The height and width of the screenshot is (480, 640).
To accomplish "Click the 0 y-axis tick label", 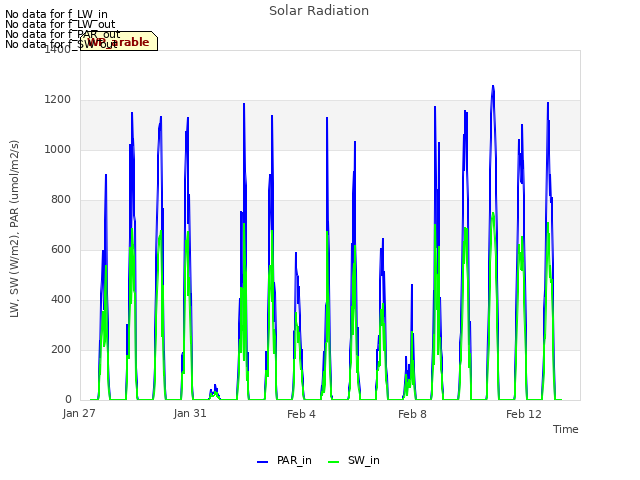I will click(x=68, y=400).
